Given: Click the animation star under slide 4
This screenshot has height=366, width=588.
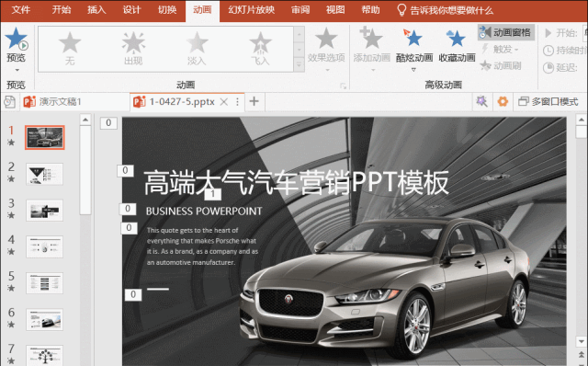Looking at the screenshot, I should (11, 251).
